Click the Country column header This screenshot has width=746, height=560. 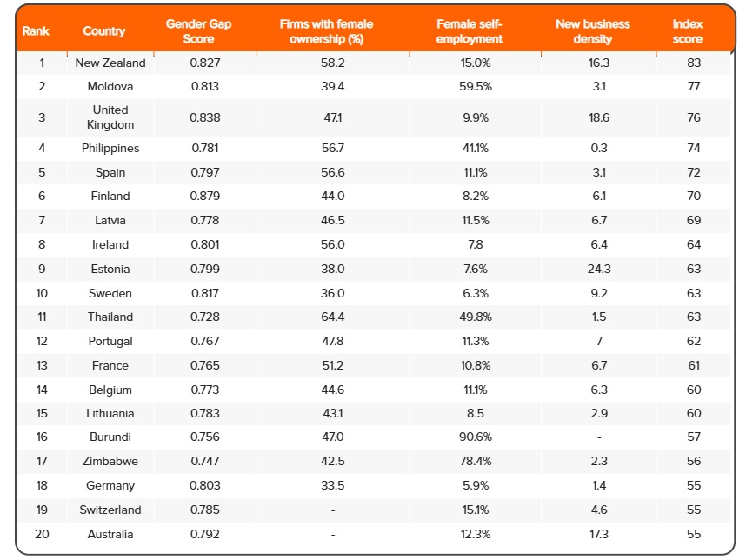[104, 31]
